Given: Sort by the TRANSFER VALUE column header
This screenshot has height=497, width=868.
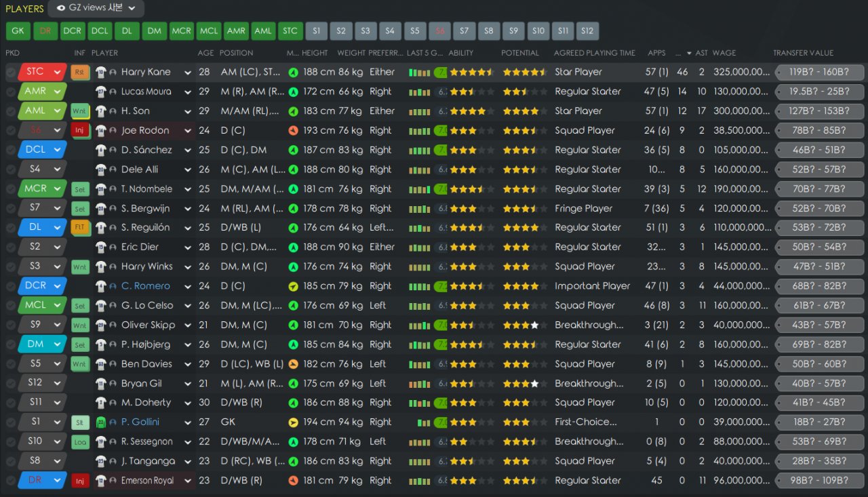Looking at the screenshot, I should [804, 53].
